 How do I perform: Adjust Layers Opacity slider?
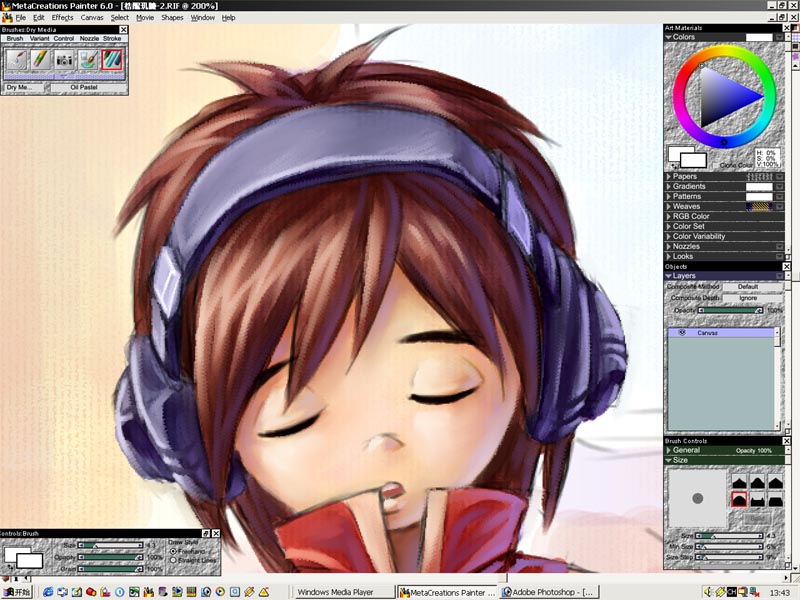[730, 310]
